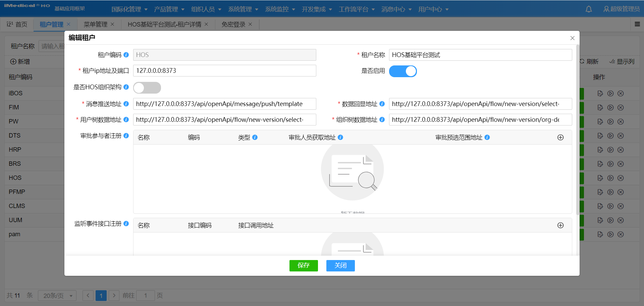This screenshot has height=306, width=644.
Task: Click the green 保存 button
Action: [304, 265]
